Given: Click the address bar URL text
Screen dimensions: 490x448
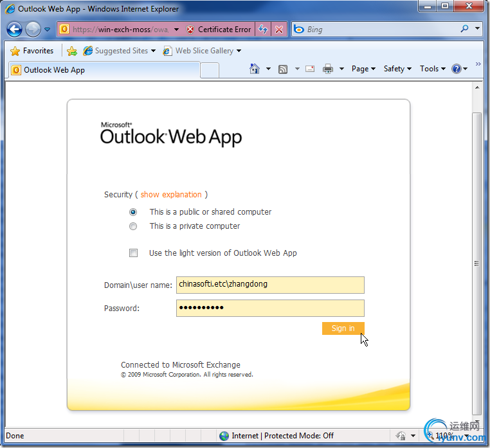Looking at the screenshot, I should [x=121, y=30].
